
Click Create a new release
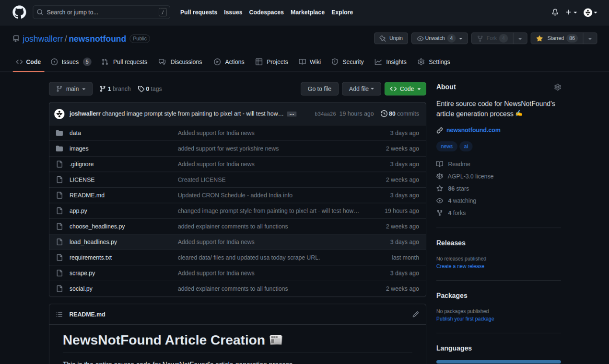click(460, 266)
